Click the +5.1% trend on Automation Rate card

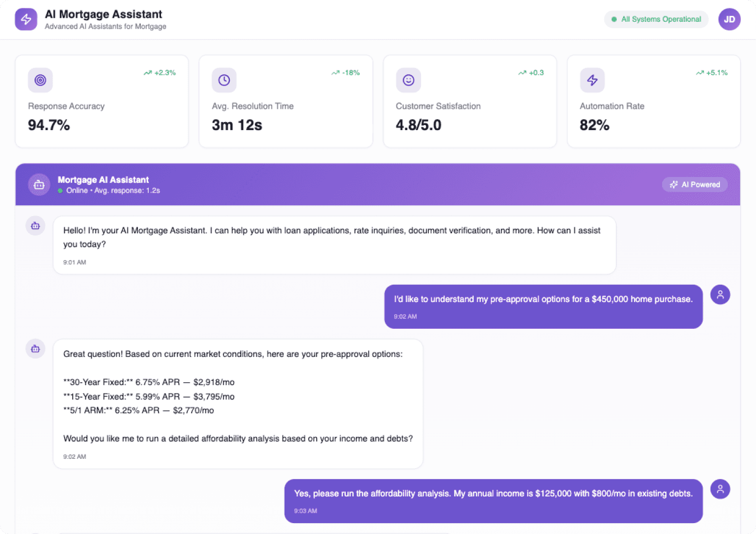coord(712,73)
